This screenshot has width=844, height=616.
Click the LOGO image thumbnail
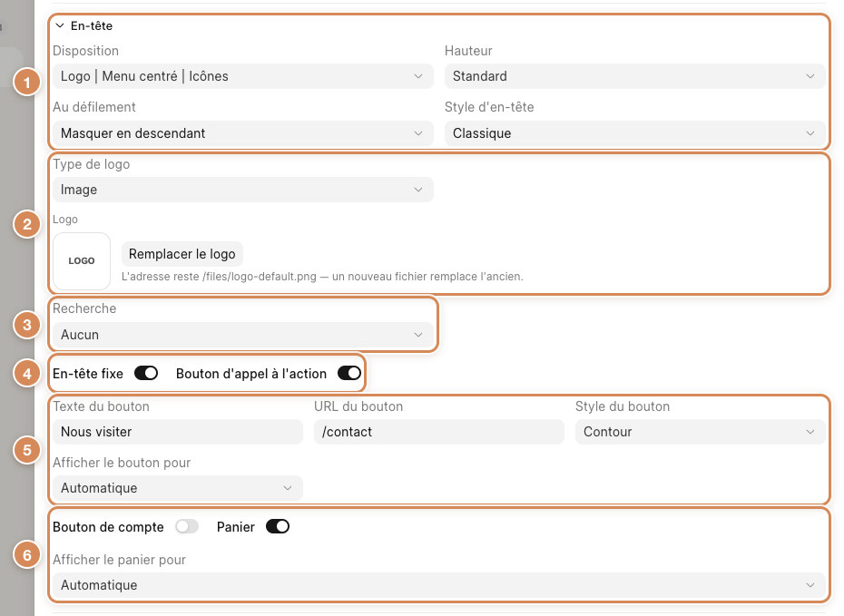82,261
